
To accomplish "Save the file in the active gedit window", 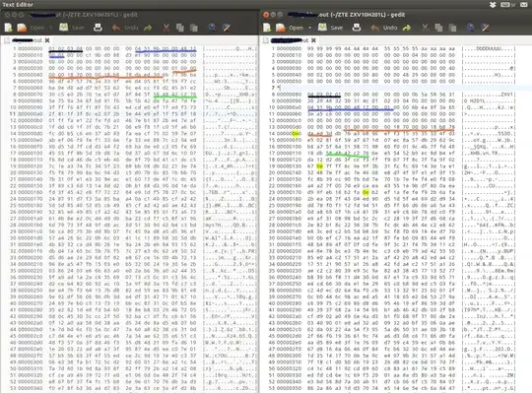I will (330, 28).
